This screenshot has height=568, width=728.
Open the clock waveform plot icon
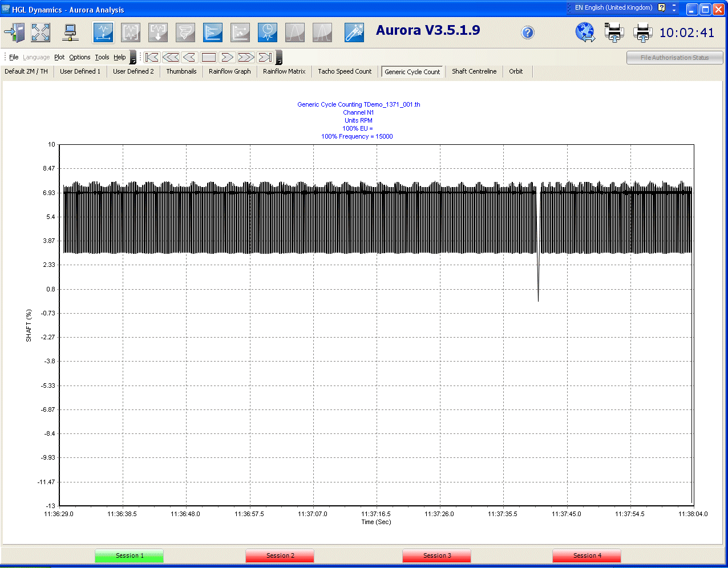click(268, 33)
